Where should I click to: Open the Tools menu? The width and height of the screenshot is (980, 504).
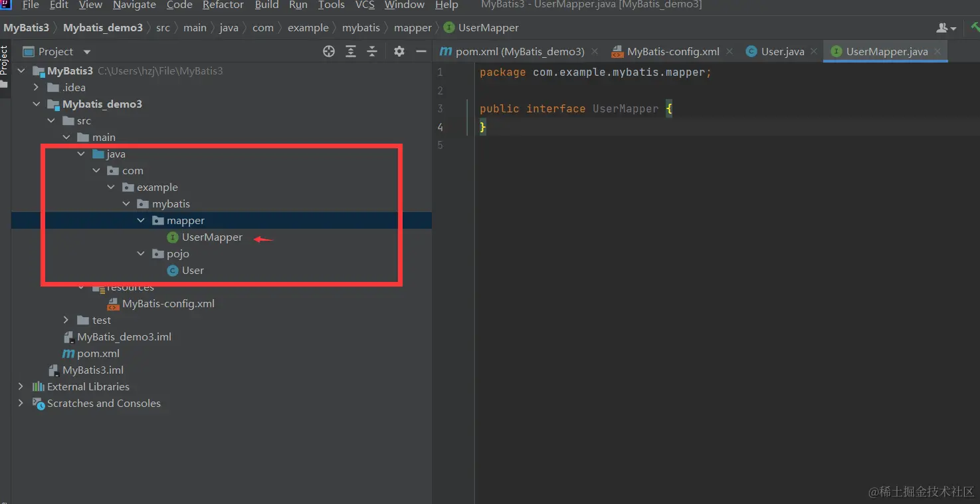(x=331, y=5)
